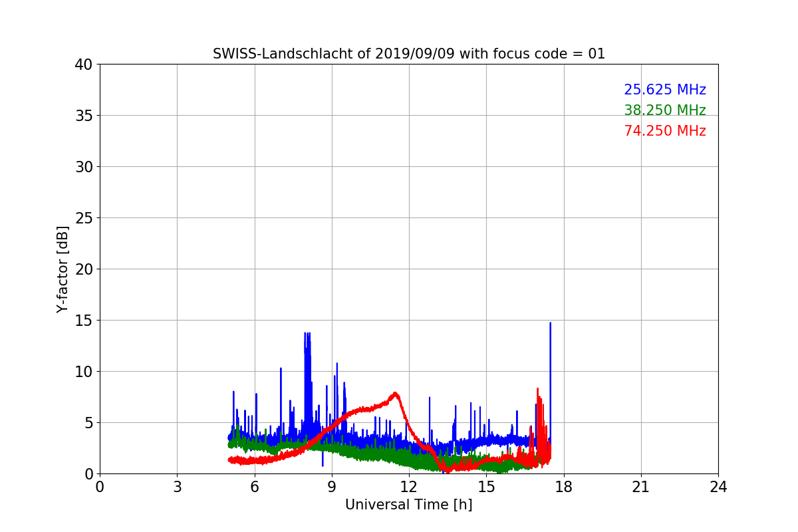Click the x-axis tick label 12
The width and height of the screenshot is (798, 532).
tap(408, 487)
